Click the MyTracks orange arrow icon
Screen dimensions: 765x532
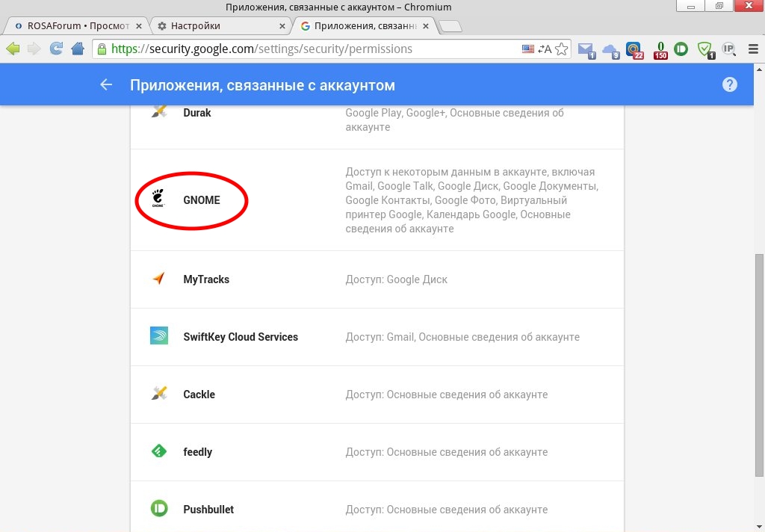158,279
